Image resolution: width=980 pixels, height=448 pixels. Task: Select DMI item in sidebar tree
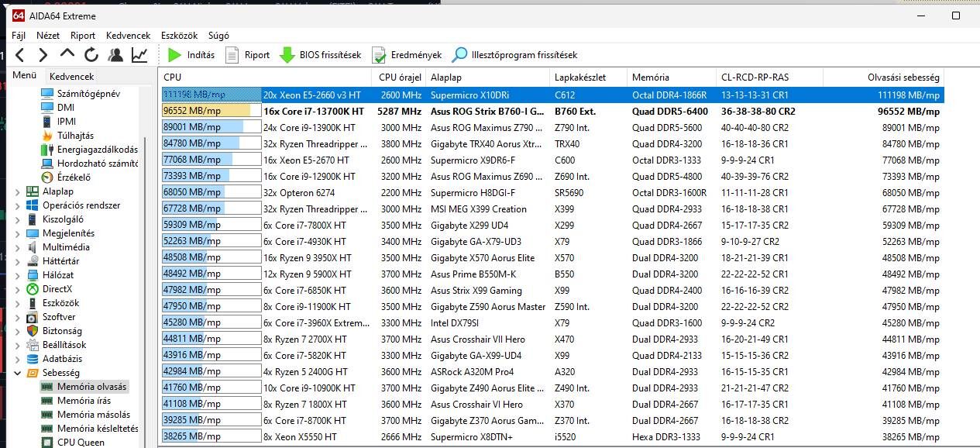[x=66, y=108]
